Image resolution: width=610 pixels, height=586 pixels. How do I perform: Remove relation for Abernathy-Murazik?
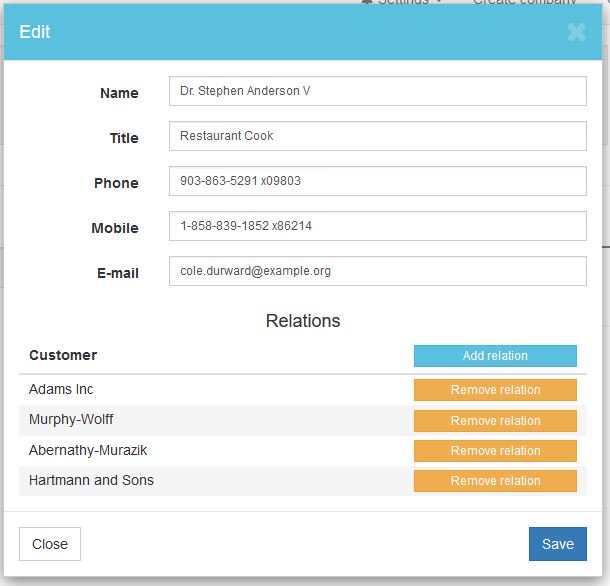click(x=495, y=451)
